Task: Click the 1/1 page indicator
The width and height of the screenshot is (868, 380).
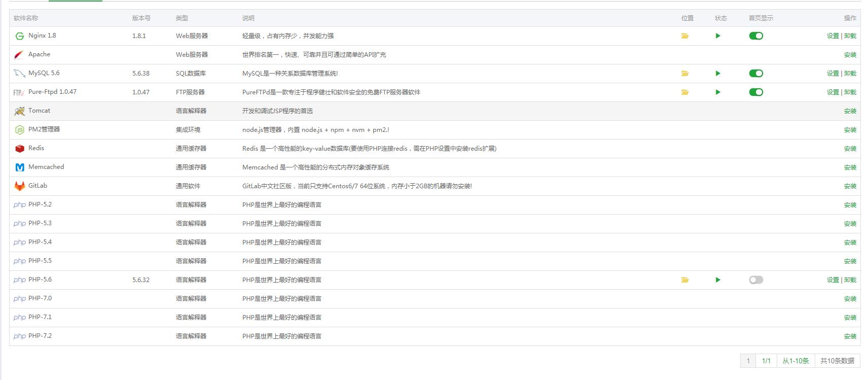Action: tap(766, 361)
